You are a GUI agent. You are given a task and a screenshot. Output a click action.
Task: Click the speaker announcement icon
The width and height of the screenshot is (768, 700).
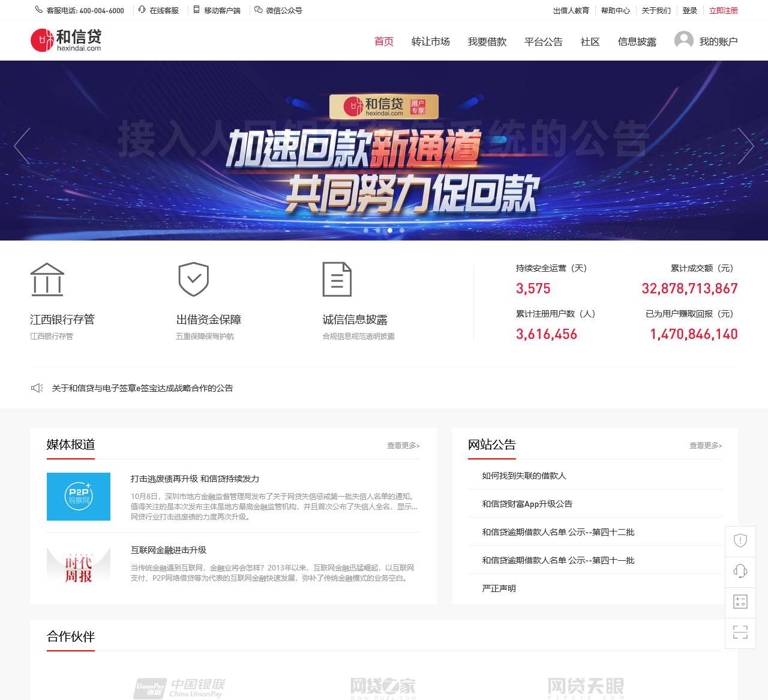(x=37, y=388)
